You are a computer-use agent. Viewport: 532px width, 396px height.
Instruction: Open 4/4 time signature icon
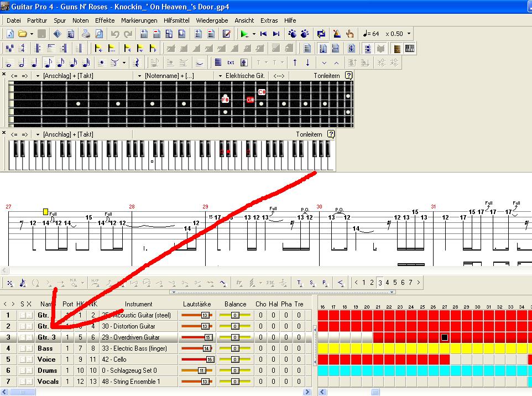point(23,48)
